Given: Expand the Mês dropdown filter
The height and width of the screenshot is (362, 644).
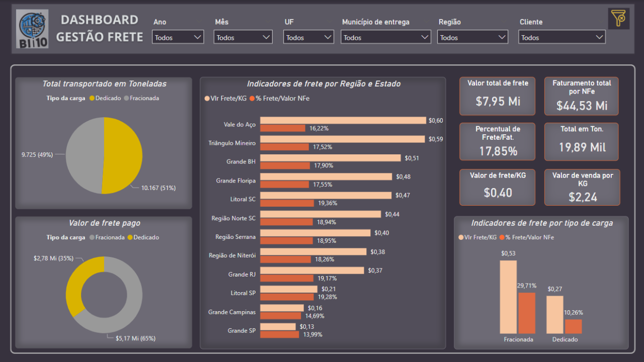Looking at the screenshot, I should (x=243, y=37).
